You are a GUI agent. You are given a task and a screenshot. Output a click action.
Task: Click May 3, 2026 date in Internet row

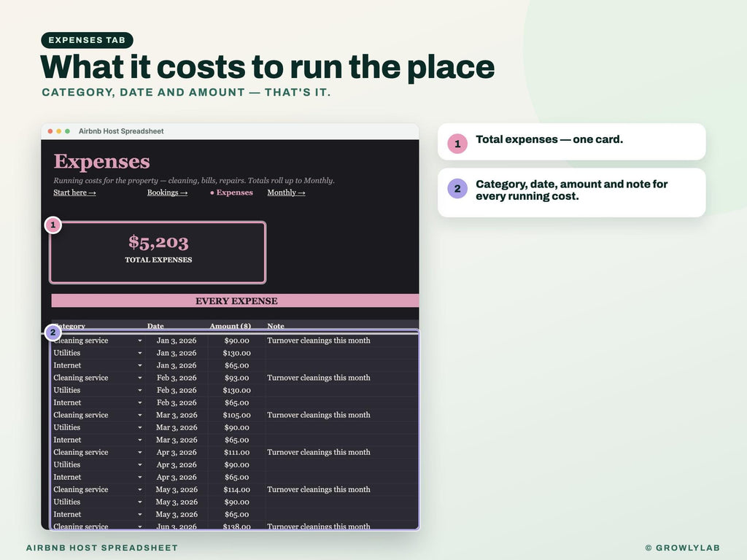click(177, 514)
